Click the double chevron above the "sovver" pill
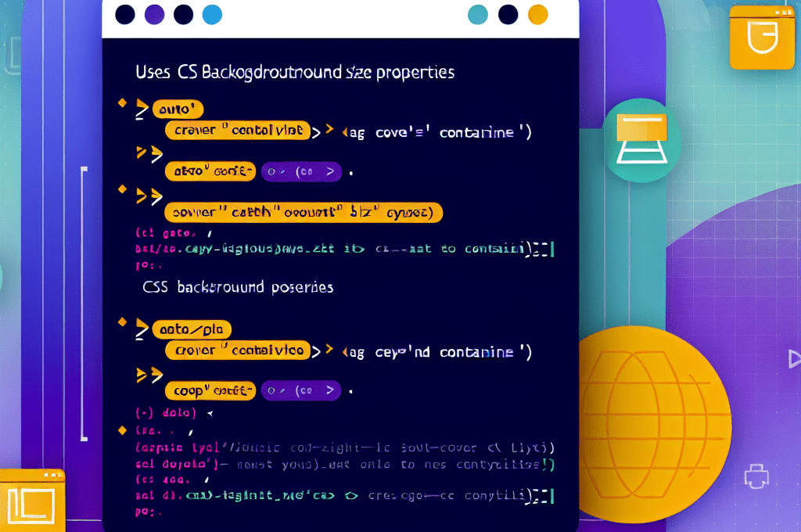Image resolution: width=801 pixels, height=532 pixels. 149,196
